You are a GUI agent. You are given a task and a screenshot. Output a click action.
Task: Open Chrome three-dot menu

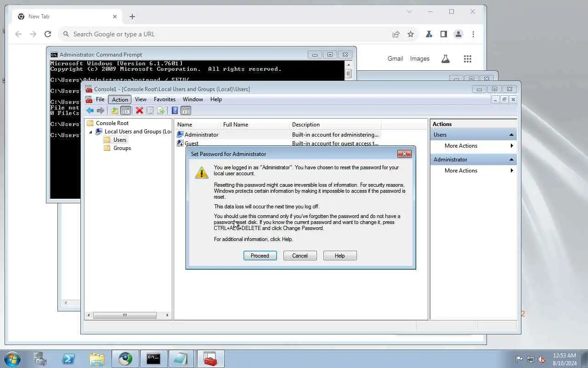pos(473,34)
